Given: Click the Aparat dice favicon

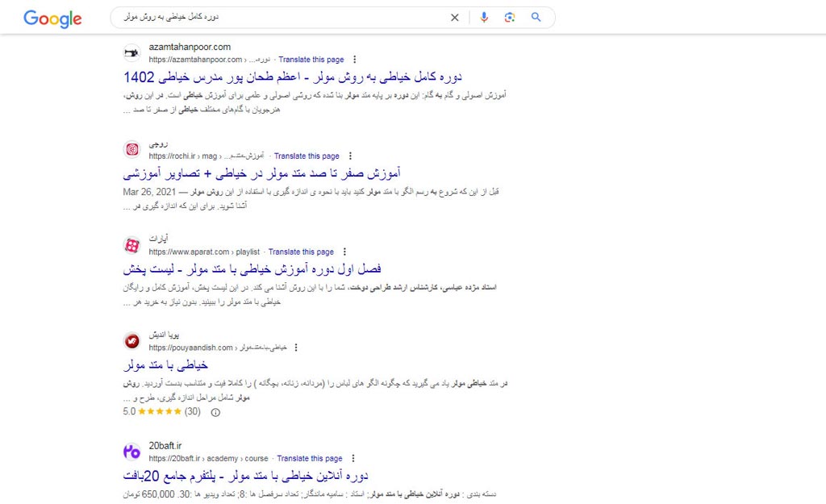Looking at the screenshot, I should pyautogui.click(x=131, y=244).
